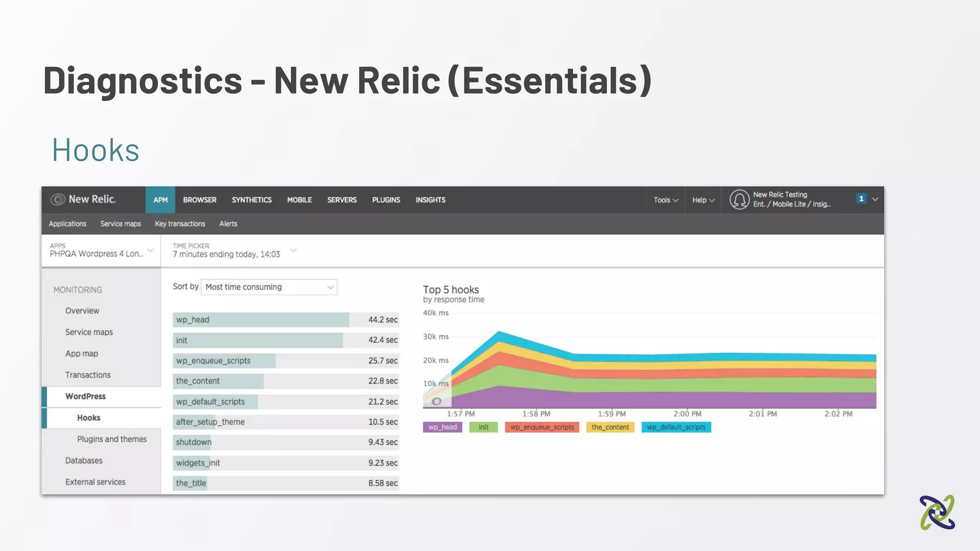Screen dimensions: 980x551
Task: Select the wp_default_scripts hook bar
Action: pos(286,402)
